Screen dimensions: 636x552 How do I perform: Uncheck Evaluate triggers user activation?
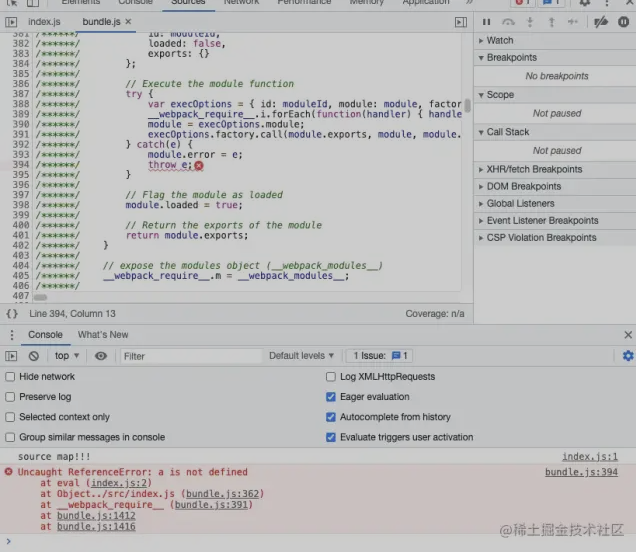[x=331, y=437]
